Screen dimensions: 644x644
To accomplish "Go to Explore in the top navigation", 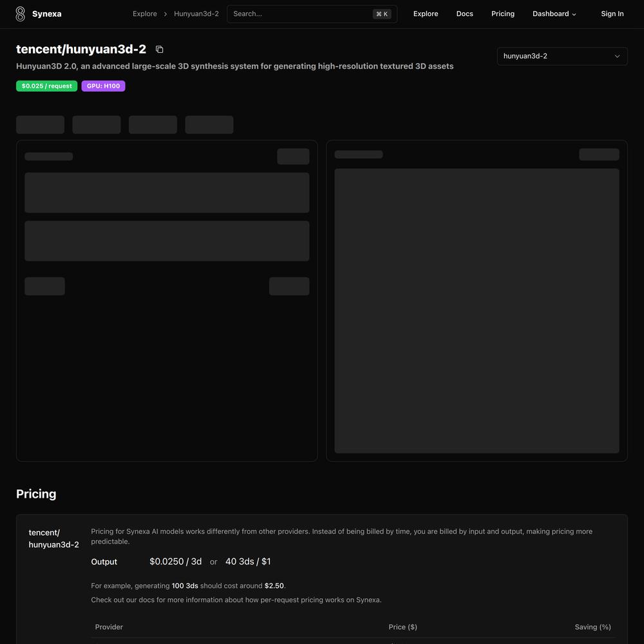I will pos(426,14).
